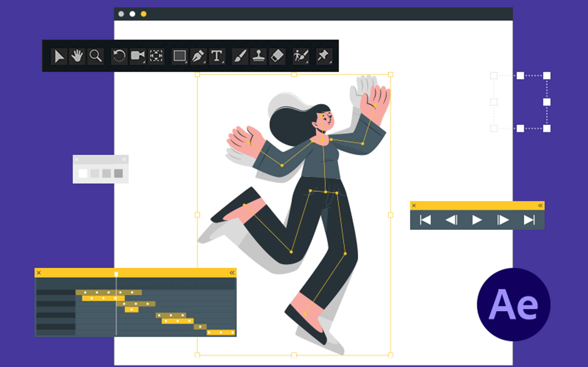588x367 pixels.
Task: Collapse the color swatches panel
Action: point(125,159)
